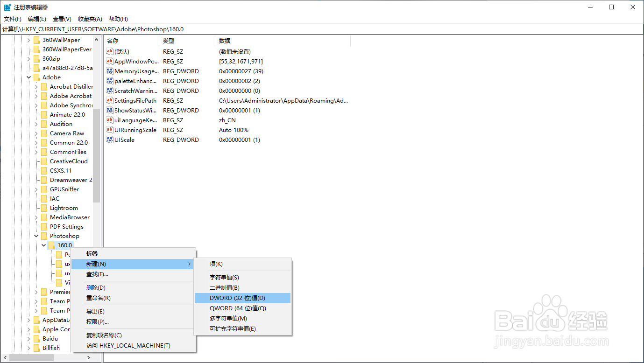Select 折叠 in the context menu

click(133, 254)
